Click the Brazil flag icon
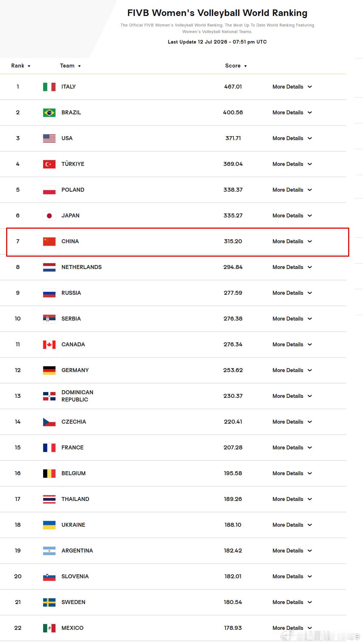Image resolution: width=363 pixels, height=644 pixels. click(49, 113)
